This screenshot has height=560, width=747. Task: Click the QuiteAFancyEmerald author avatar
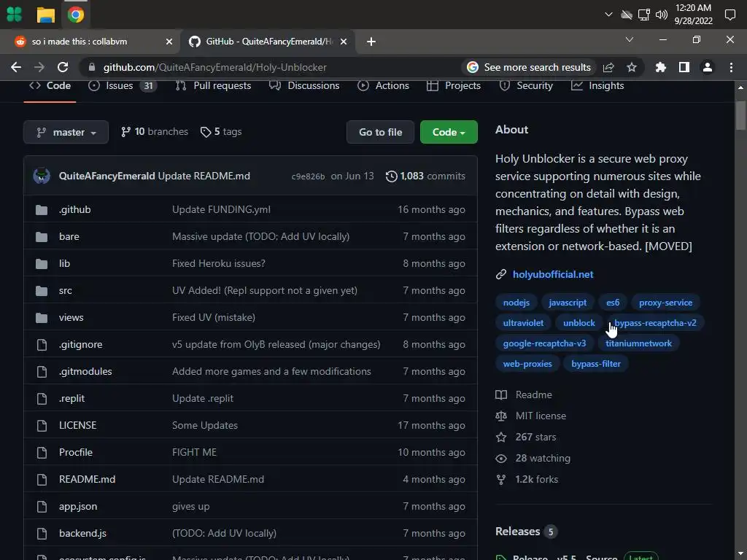[42, 176]
